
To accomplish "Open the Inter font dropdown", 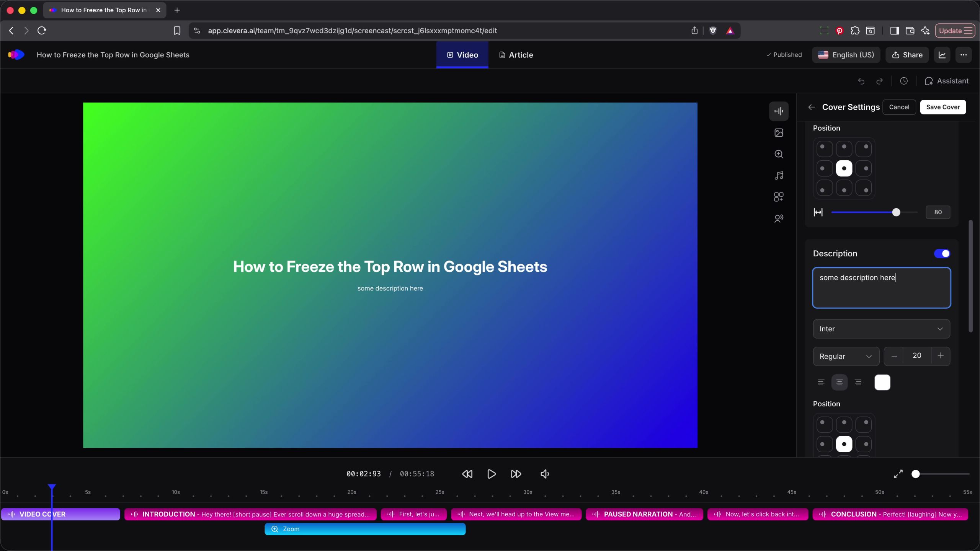I will click(881, 329).
